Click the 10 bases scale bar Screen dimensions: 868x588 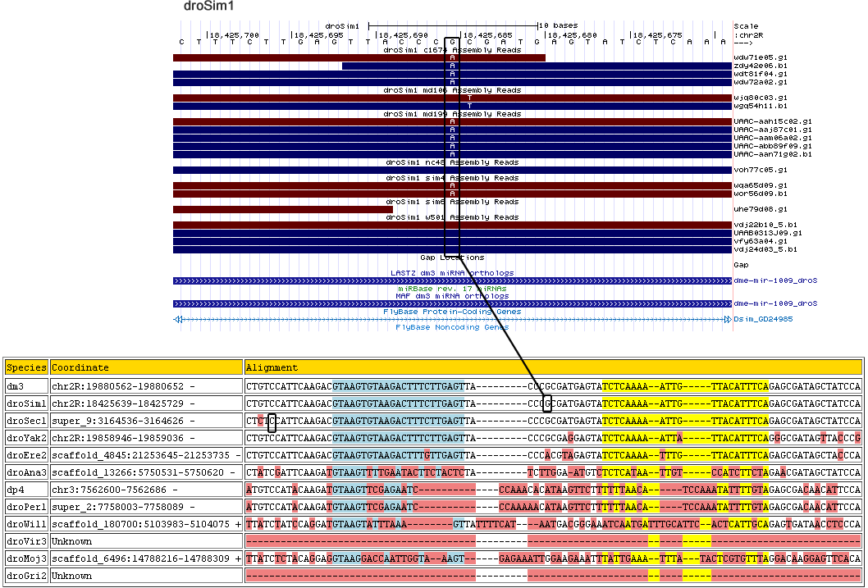click(x=453, y=26)
